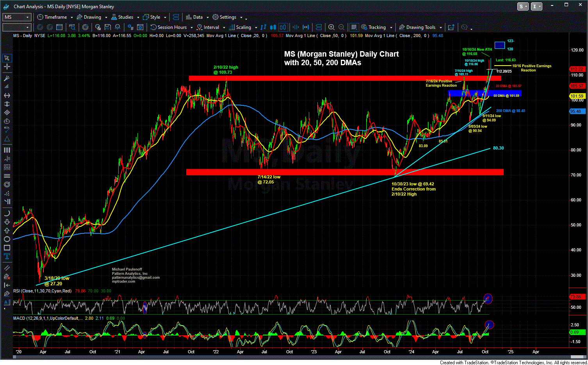This screenshot has width=588, height=365.
Task: Toggle the 'A' text mode at toolbar bottom
Action: point(7,302)
